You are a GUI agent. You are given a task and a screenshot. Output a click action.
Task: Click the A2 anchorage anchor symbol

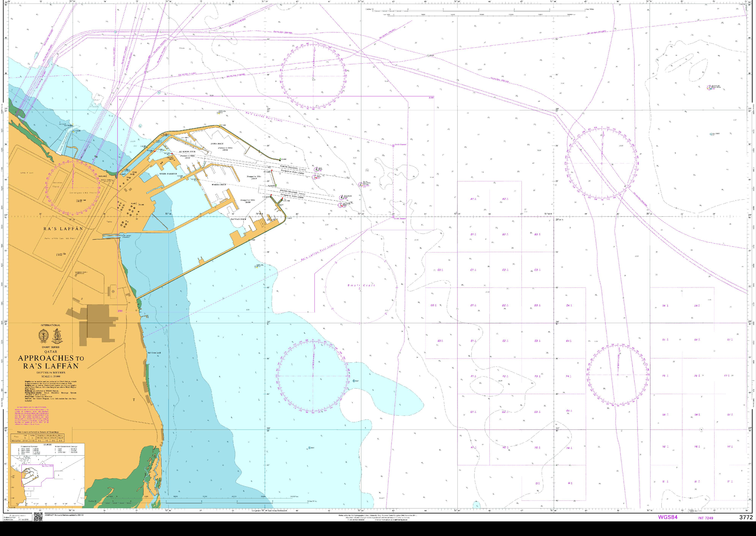point(507,199)
